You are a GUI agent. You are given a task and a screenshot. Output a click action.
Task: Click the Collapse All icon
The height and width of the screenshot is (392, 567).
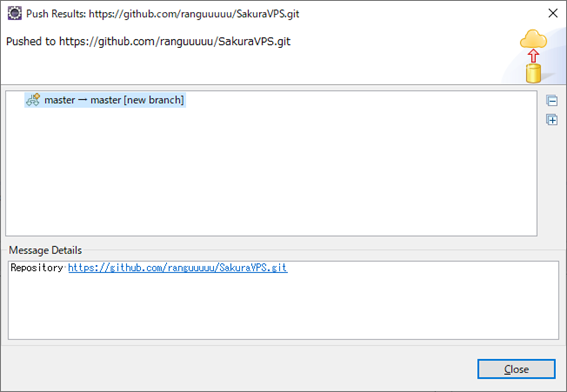(552, 101)
